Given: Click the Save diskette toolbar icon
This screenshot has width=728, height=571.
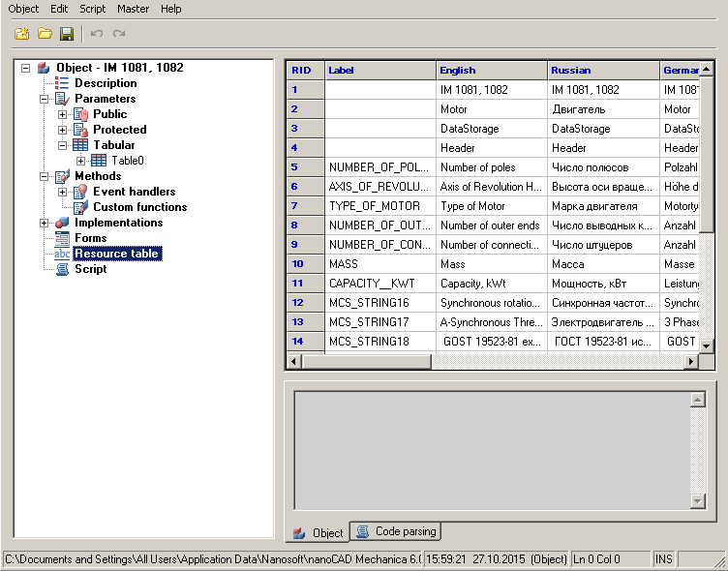Looking at the screenshot, I should click(67, 34).
